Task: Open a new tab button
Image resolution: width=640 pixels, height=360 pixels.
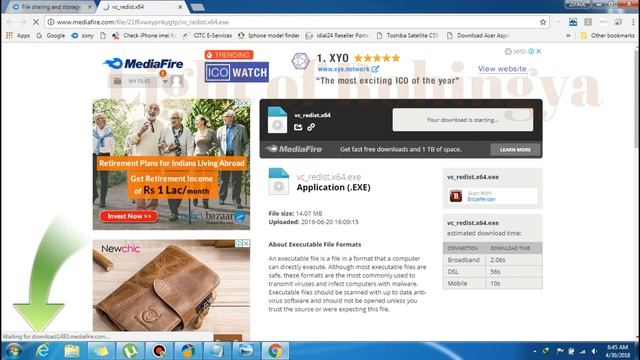Action: (x=198, y=7)
